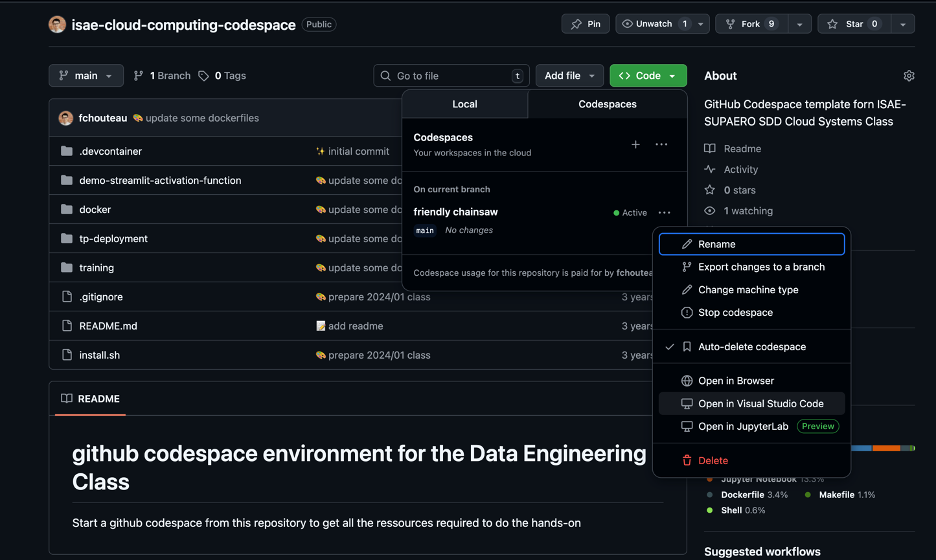This screenshot has width=936, height=560.
Task: Toggle Unwatch for this repository
Action: point(654,24)
